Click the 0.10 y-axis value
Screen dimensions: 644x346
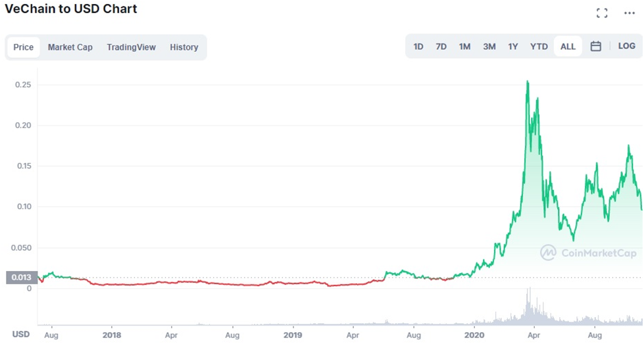[24, 207]
